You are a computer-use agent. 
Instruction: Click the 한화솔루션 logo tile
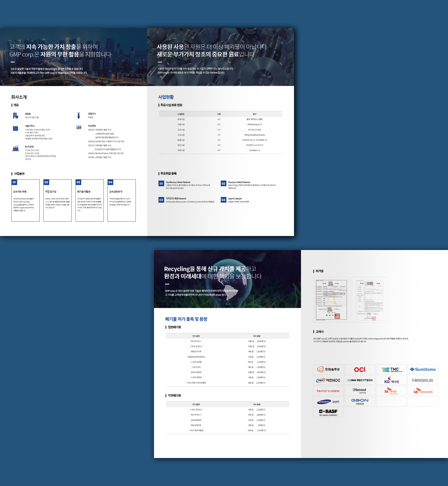[328, 369]
